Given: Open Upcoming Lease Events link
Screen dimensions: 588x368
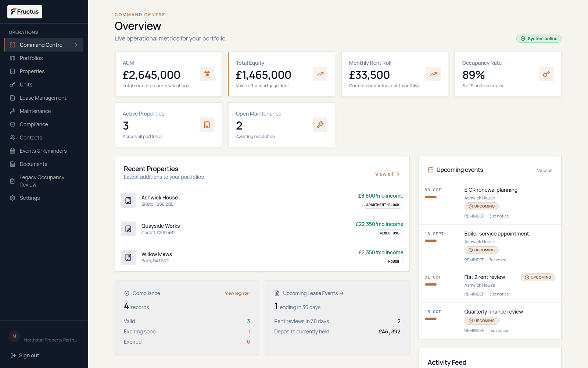Looking at the screenshot, I should click(313, 293).
